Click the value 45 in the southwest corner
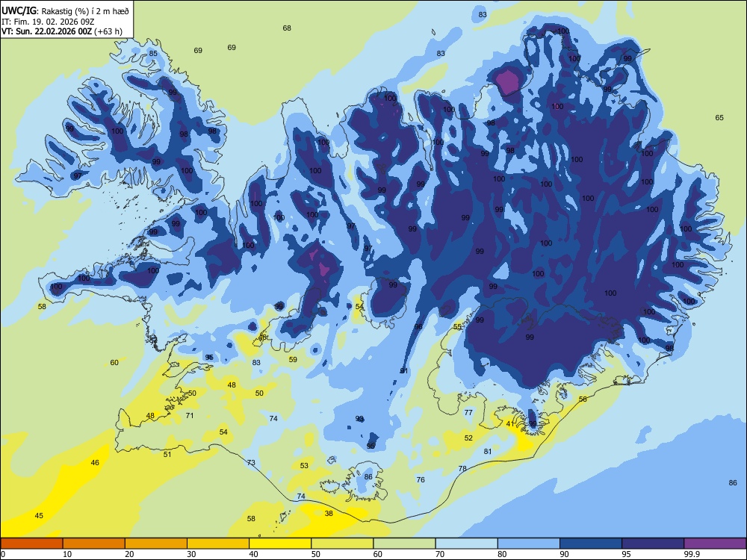 [39, 516]
